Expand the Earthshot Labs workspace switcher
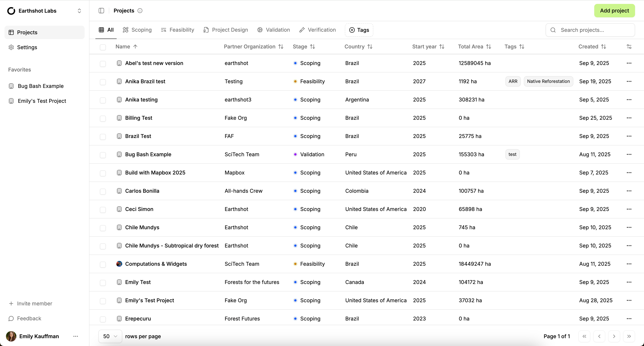This screenshot has height=346, width=644. click(79, 11)
